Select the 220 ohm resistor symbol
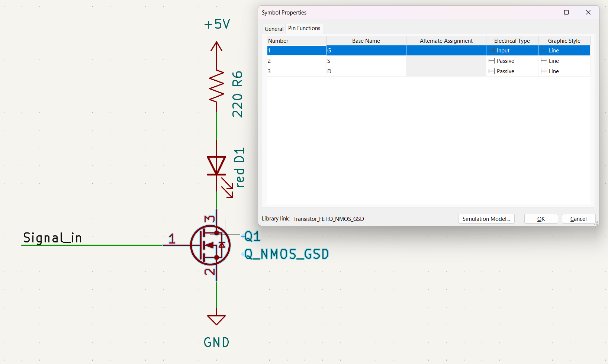Viewport: 608px width, 364px height. (216, 86)
